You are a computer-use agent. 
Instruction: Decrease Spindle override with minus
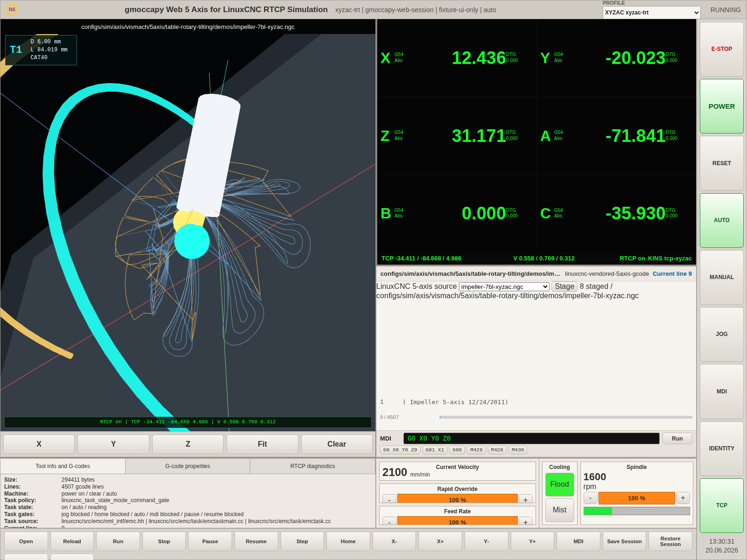pyautogui.click(x=590, y=498)
